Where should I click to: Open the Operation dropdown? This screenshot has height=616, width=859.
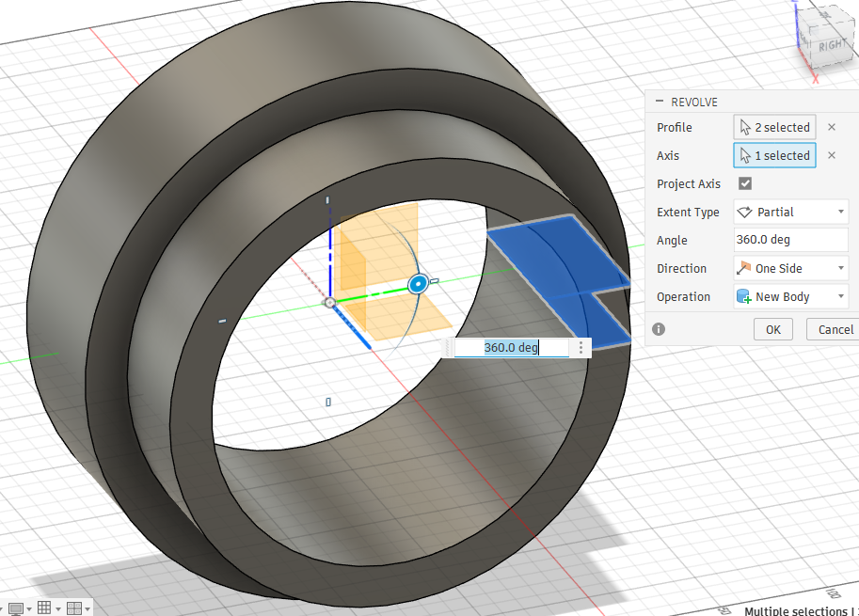tap(791, 297)
